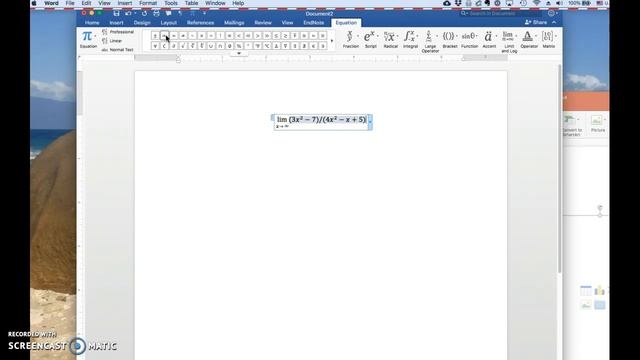Switch to the Home tab

pos(92,23)
